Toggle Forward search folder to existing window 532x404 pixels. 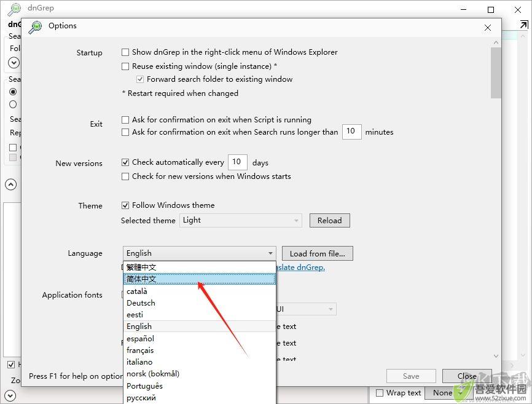pyautogui.click(x=140, y=79)
